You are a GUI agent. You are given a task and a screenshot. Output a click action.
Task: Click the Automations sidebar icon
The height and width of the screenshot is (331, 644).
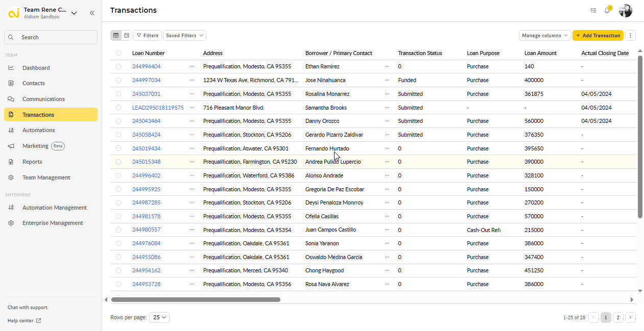(x=11, y=130)
